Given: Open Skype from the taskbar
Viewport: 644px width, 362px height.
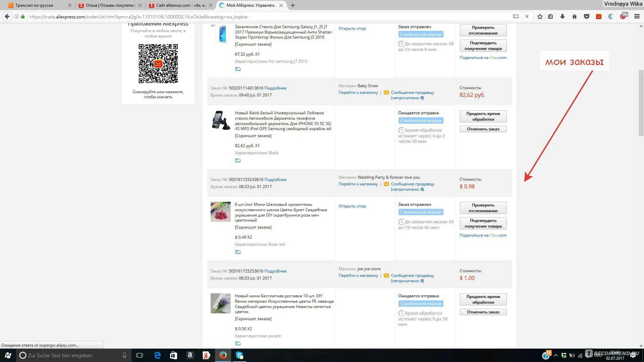Looking at the screenshot, I should point(239,355).
